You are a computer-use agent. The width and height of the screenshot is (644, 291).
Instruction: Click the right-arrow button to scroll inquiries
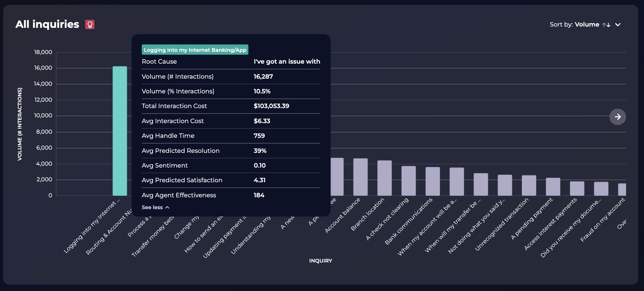(x=617, y=117)
